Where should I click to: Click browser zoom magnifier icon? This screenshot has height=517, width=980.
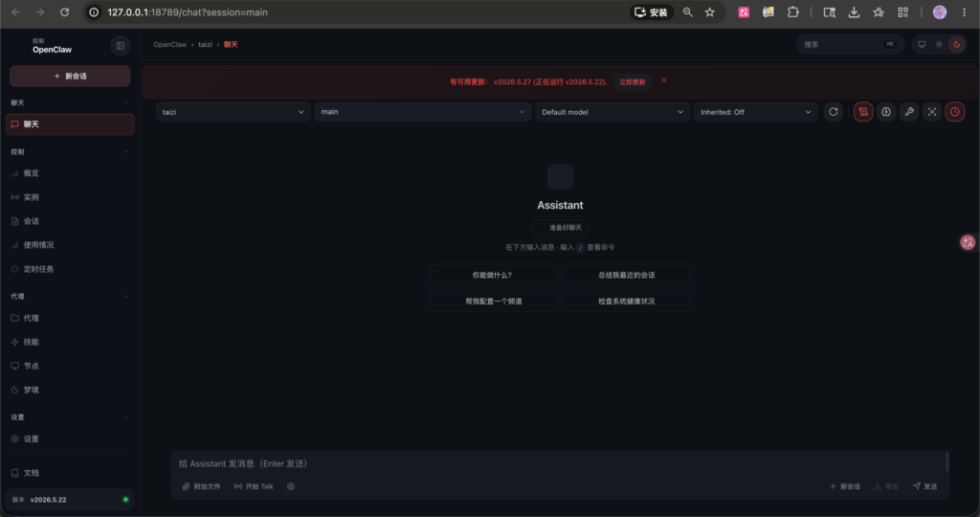coord(687,11)
